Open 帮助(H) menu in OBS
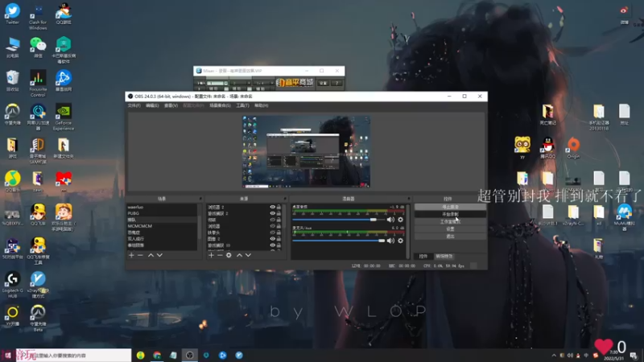Image resolution: width=644 pixels, height=362 pixels. coord(261,105)
